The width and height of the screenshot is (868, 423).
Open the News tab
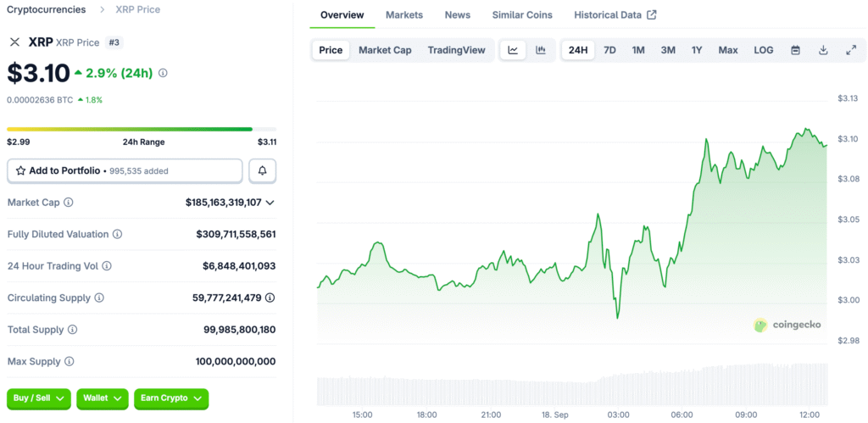[457, 15]
